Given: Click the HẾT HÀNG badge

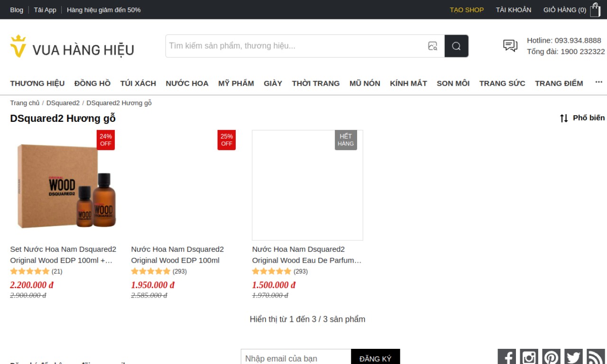Looking at the screenshot, I should [346, 140].
